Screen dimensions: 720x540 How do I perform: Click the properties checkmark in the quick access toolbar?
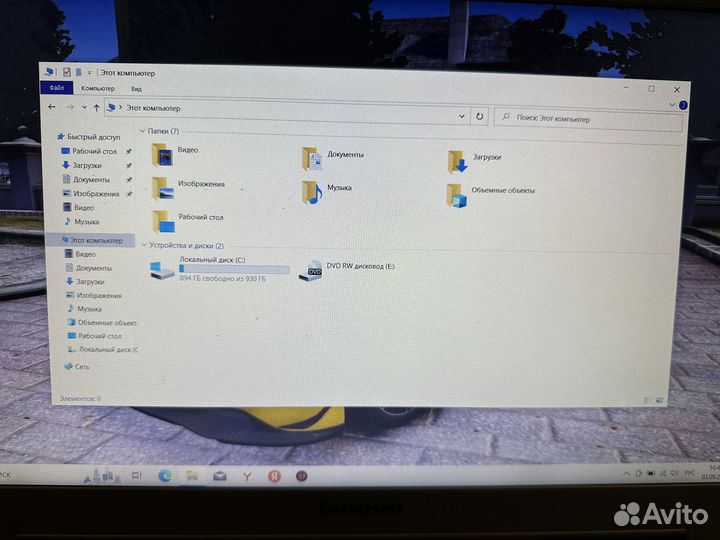pos(67,72)
